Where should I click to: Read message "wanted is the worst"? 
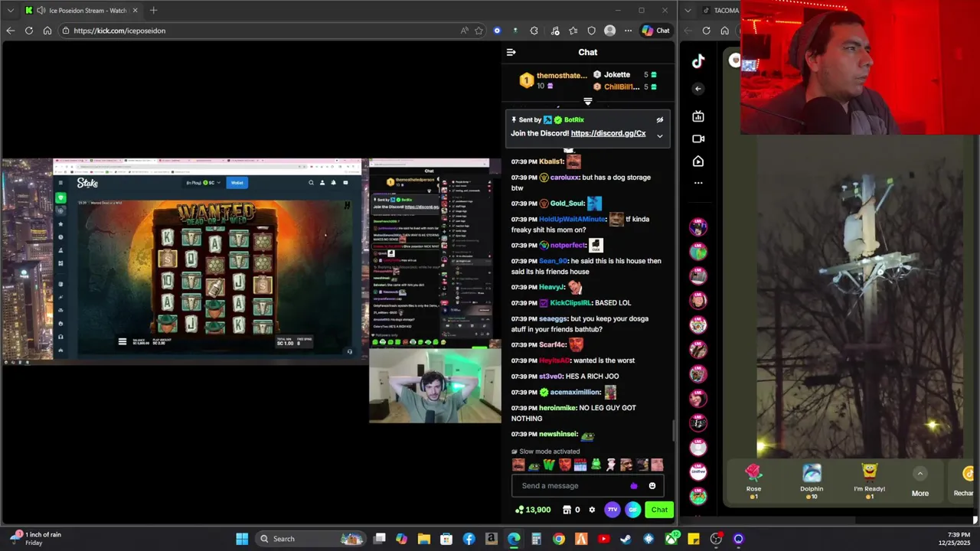point(604,360)
